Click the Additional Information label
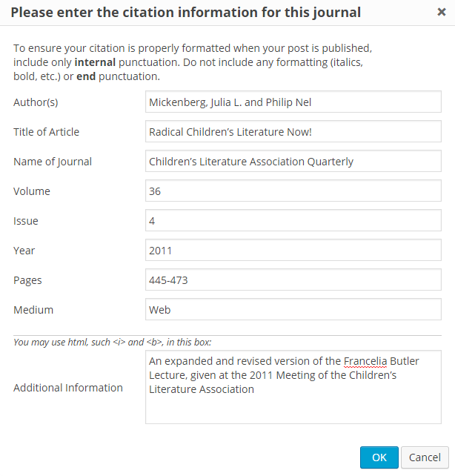The height and width of the screenshot is (476, 455). [x=68, y=388]
